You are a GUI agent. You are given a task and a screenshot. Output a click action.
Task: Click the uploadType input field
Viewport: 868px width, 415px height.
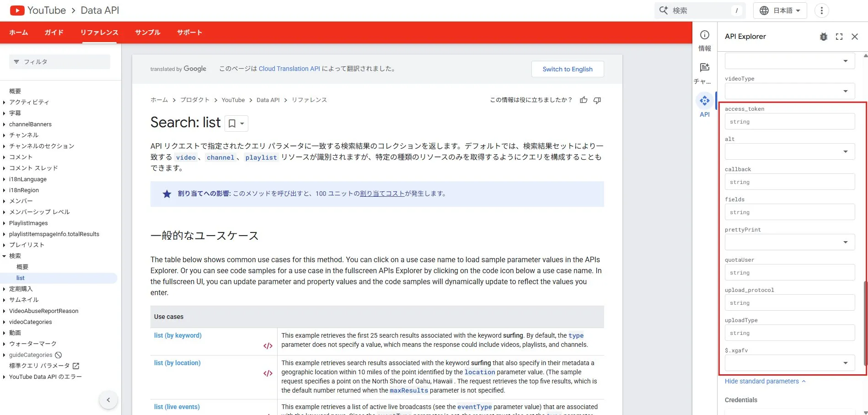click(x=790, y=333)
